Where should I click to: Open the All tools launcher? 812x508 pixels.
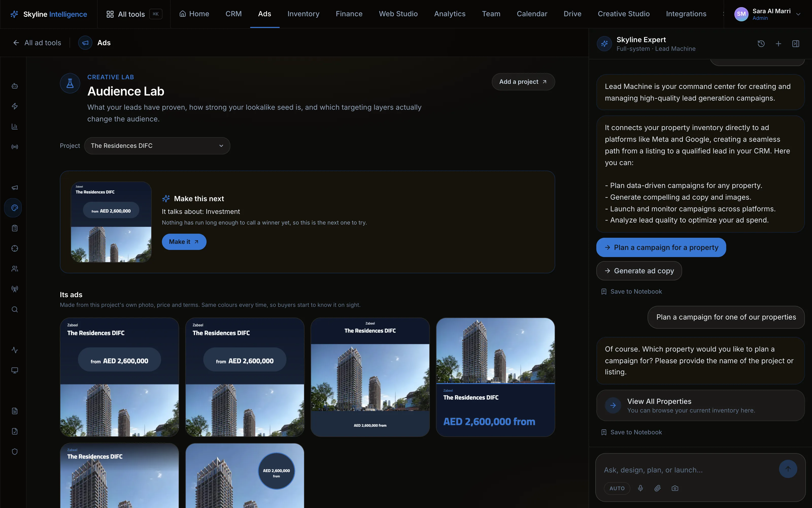[134, 14]
